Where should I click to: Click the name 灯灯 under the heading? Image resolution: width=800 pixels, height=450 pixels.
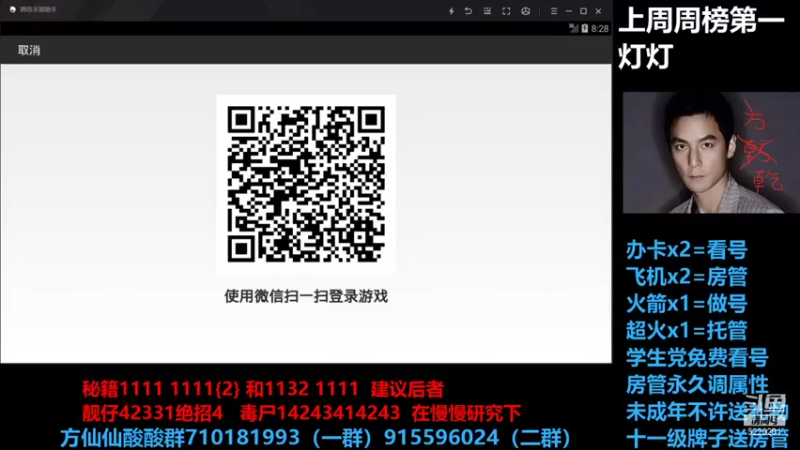[x=646, y=56]
